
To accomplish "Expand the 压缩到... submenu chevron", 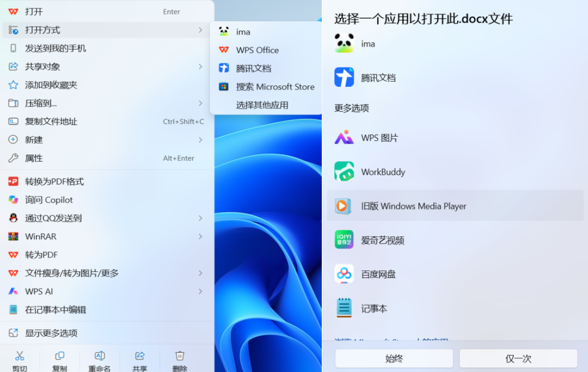I will pyautogui.click(x=200, y=103).
